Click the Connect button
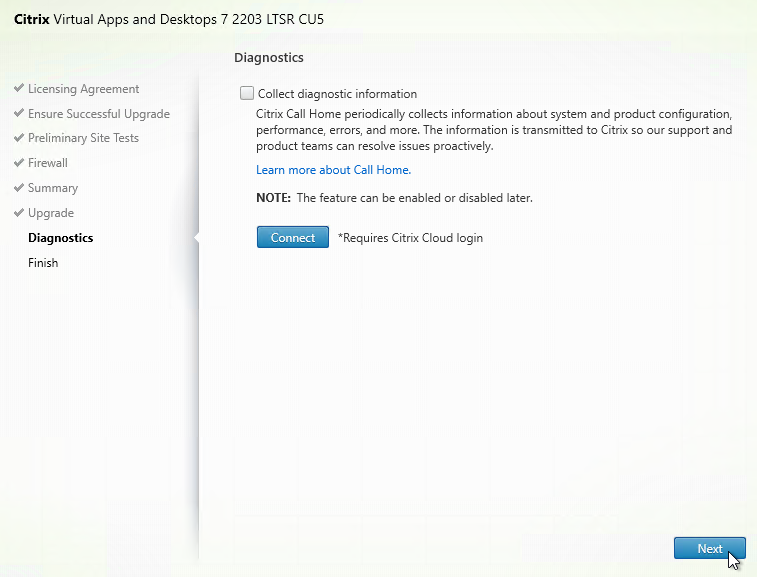 [293, 237]
